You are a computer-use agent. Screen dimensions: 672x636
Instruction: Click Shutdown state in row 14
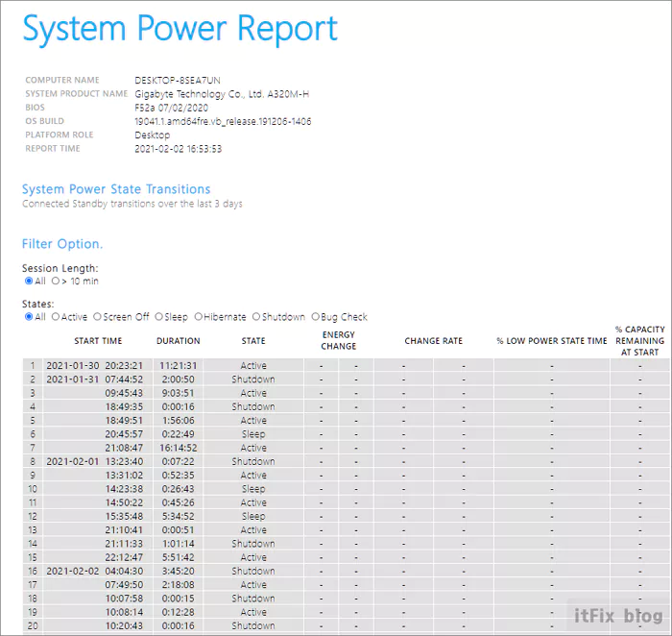tap(253, 544)
